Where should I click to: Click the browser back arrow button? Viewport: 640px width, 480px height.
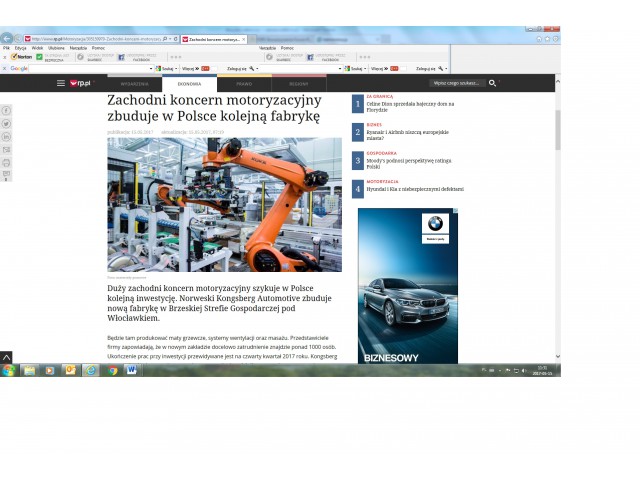(x=8, y=38)
